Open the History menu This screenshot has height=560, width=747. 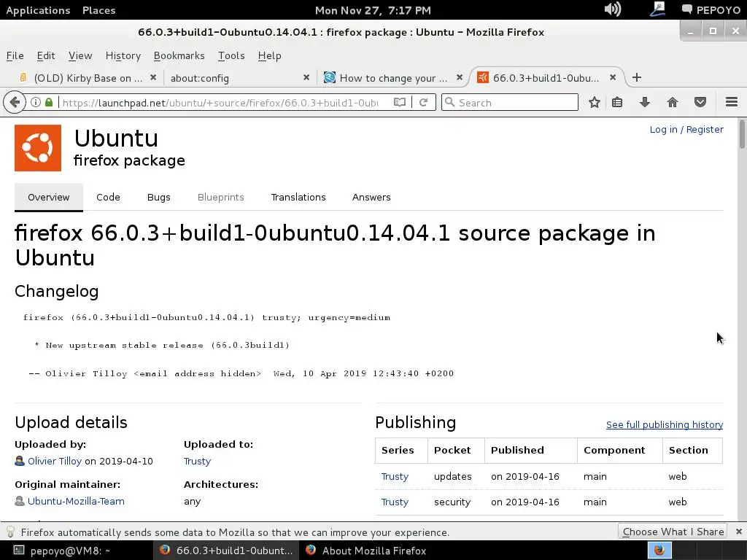tap(123, 55)
